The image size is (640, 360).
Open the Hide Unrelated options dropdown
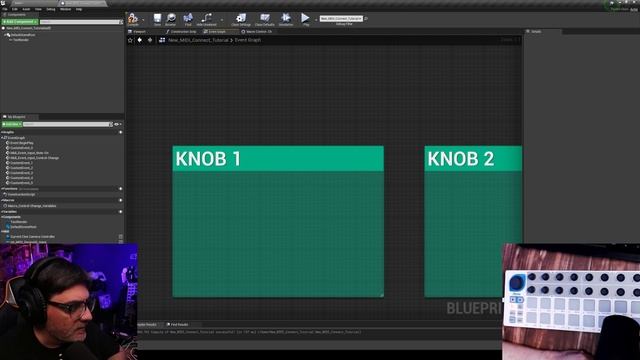tap(222, 19)
